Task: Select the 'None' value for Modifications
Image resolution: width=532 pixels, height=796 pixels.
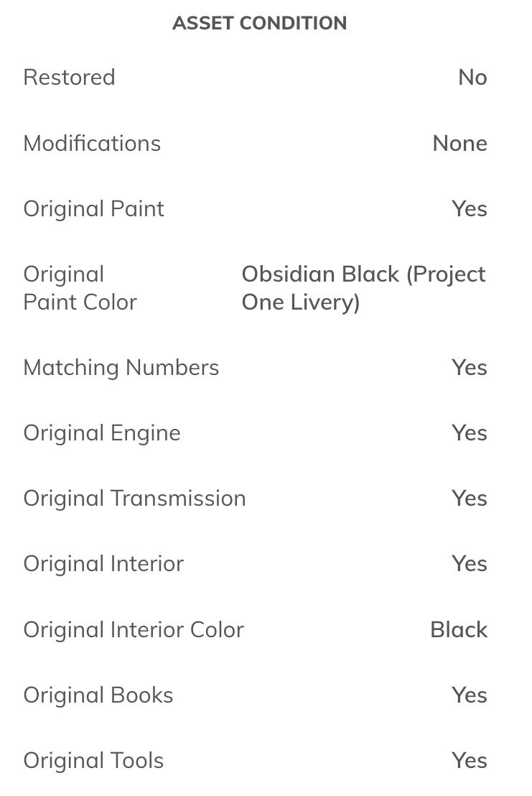Action: (459, 143)
